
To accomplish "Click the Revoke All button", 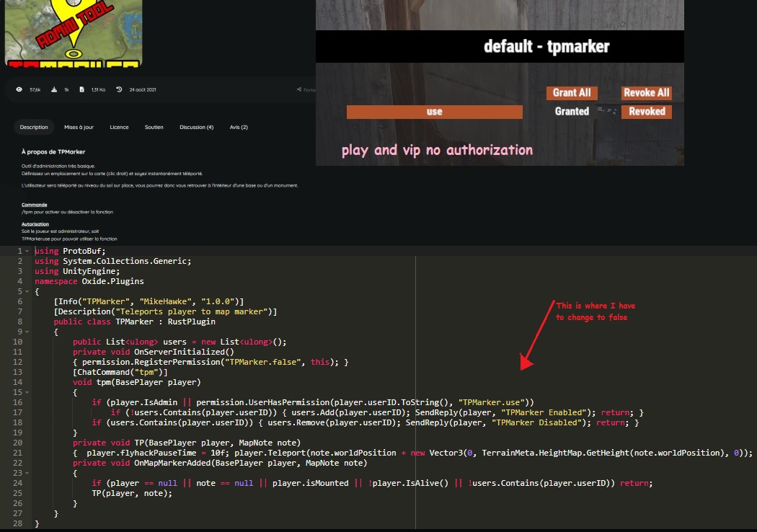I will [x=647, y=93].
